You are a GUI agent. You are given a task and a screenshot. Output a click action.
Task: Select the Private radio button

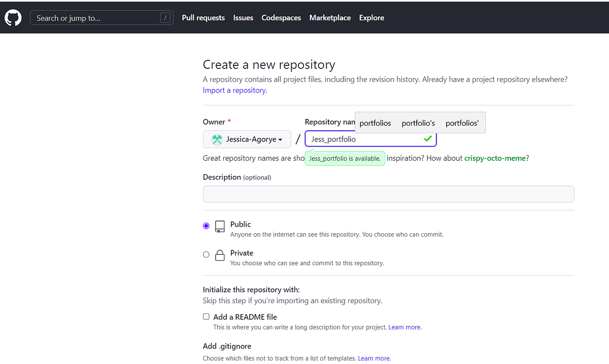click(x=206, y=254)
